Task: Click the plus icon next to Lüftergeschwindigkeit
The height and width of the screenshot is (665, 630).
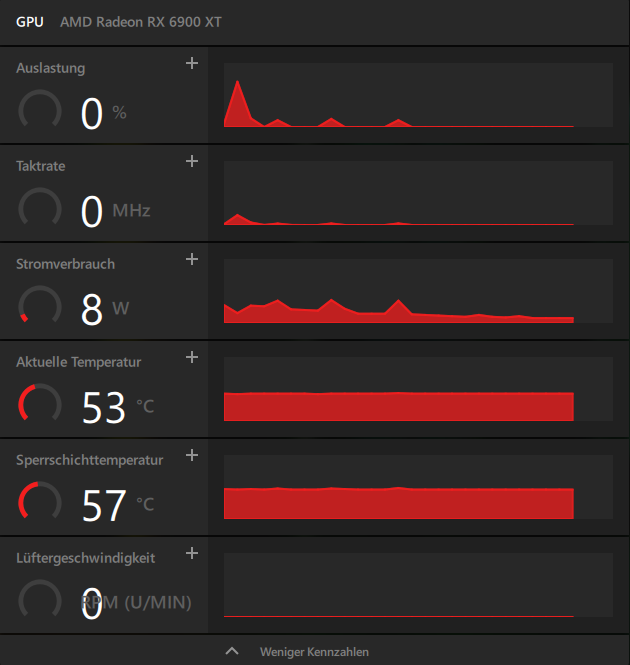Action: coord(192,553)
